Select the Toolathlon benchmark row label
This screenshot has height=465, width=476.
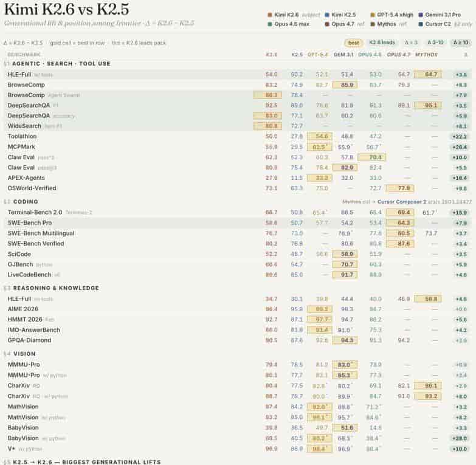[x=22, y=136]
